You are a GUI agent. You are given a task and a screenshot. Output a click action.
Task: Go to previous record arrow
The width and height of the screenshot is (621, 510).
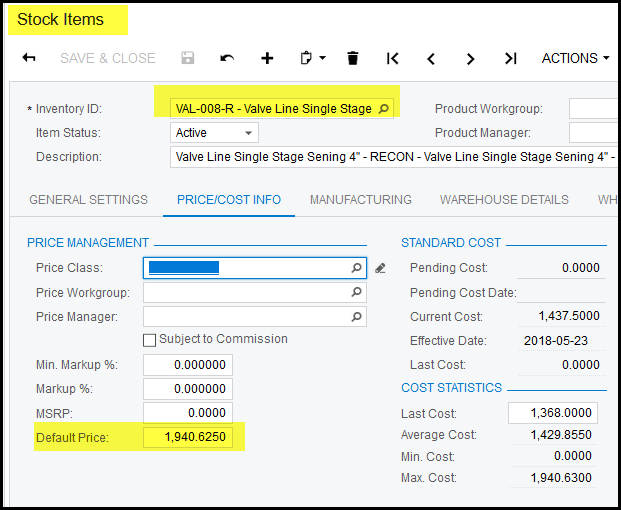pyautogui.click(x=431, y=58)
